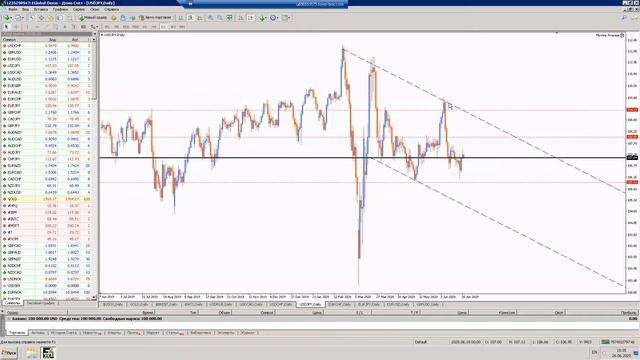
Task: Click the new chart plus icon
Action: [x=8, y=18]
